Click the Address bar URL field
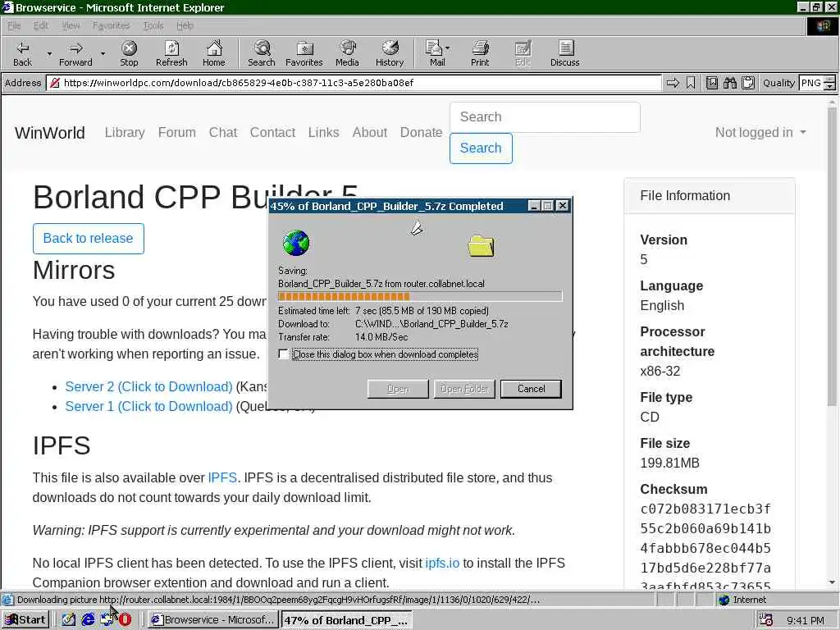840x630 pixels. pos(354,83)
